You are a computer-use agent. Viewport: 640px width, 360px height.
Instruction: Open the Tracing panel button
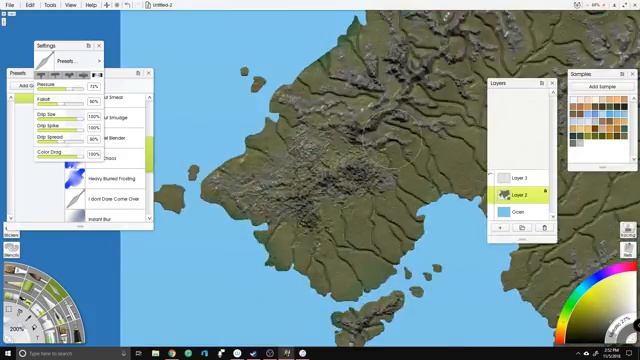[628, 230]
